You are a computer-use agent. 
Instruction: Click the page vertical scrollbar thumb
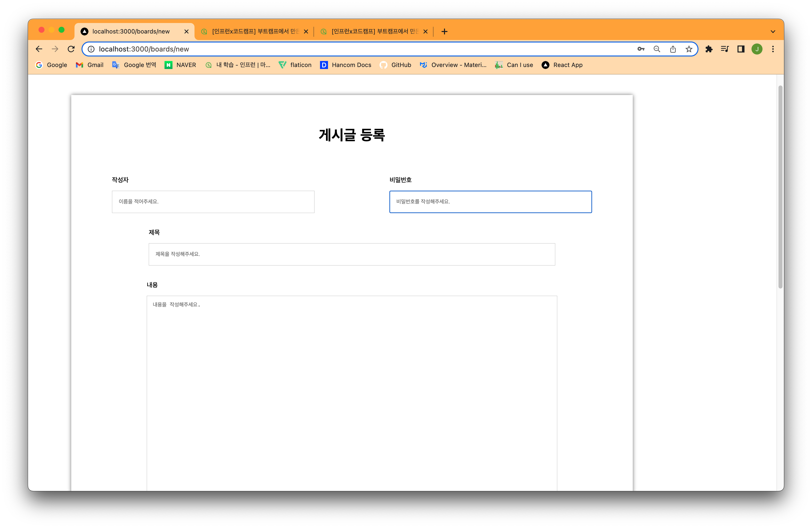[x=780, y=187]
